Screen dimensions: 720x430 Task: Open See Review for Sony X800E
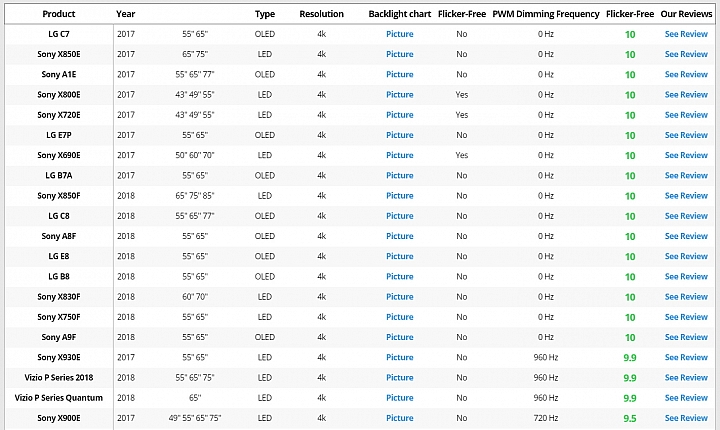(x=686, y=95)
